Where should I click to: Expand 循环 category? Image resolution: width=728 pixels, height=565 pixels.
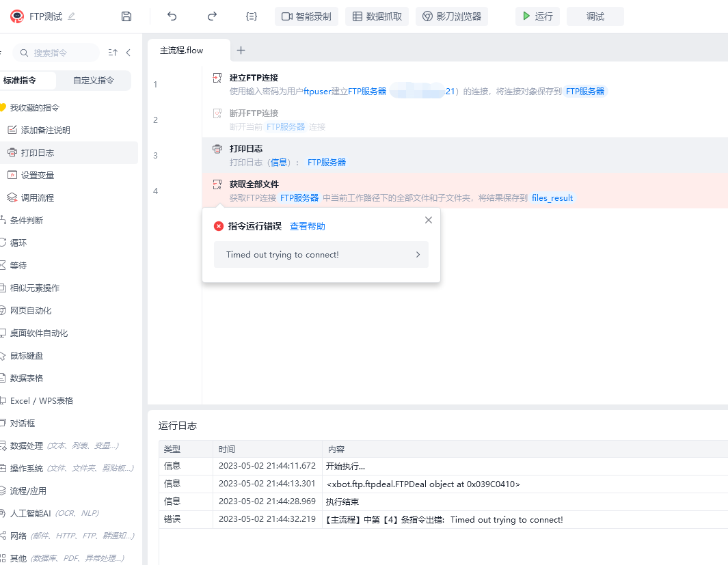[18, 243]
